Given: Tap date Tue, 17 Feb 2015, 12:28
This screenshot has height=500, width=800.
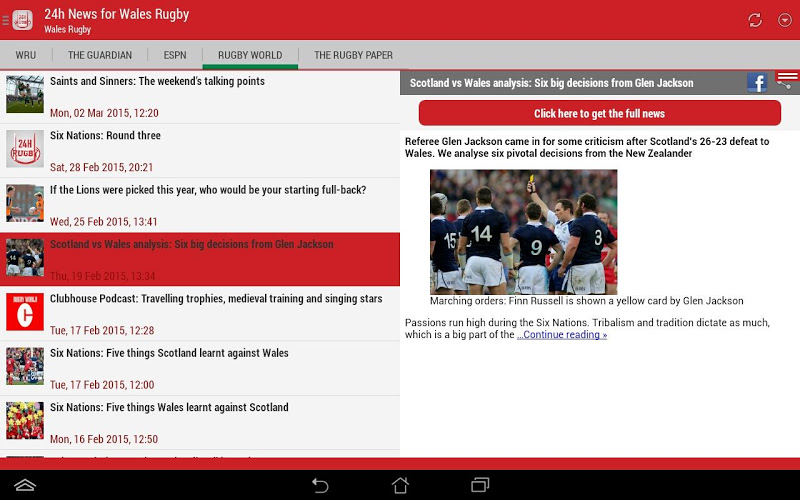Looking at the screenshot, I should point(102,330).
